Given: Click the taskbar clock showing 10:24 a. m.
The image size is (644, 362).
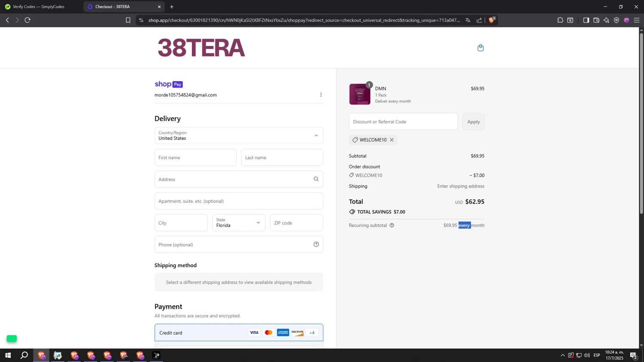Looking at the screenshot, I should [614, 355].
